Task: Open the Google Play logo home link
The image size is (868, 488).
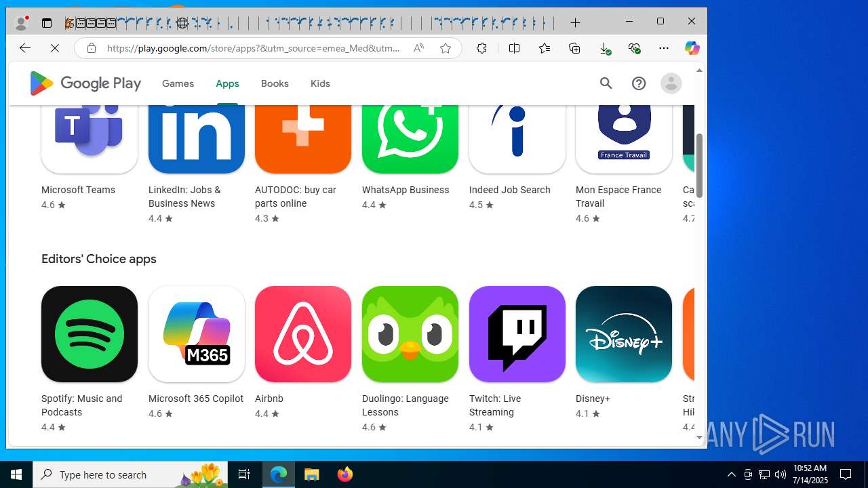Action: 85,83
